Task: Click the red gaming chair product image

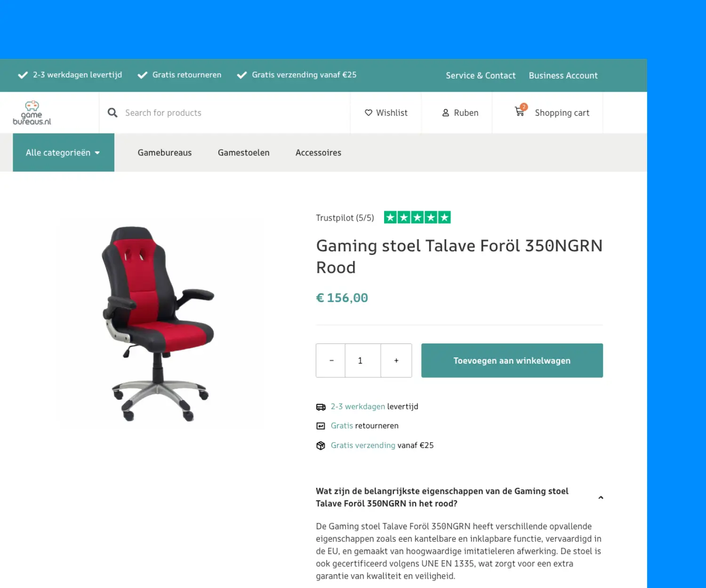Action: click(x=158, y=324)
